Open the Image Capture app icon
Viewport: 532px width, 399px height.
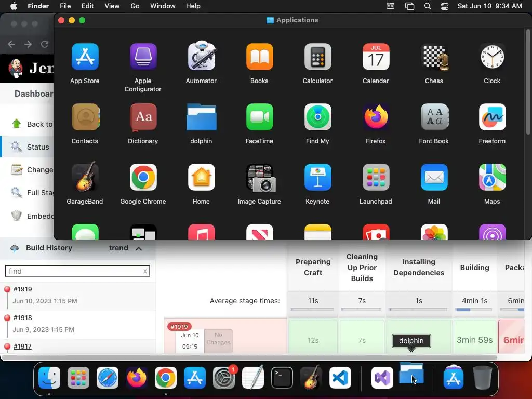tap(261, 178)
